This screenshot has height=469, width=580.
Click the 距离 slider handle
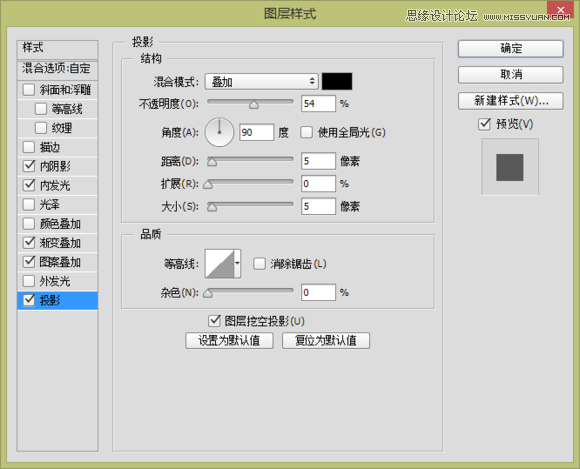pos(212,162)
